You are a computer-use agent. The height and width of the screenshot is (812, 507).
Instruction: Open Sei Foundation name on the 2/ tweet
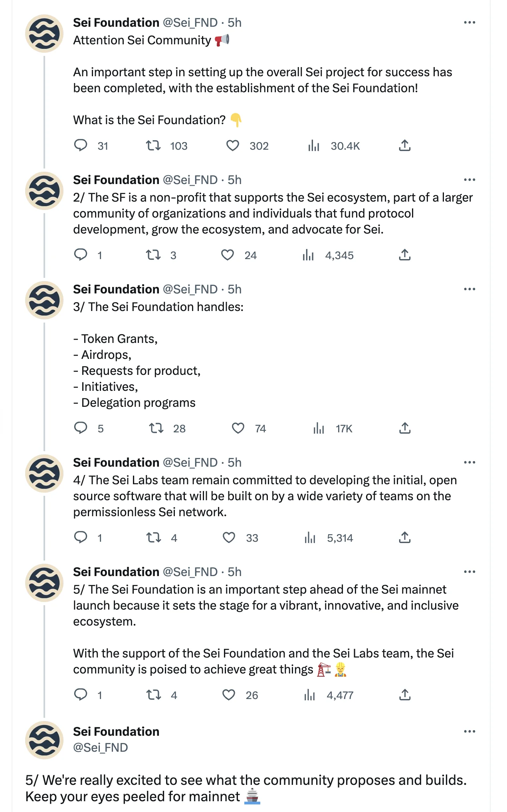pos(116,180)
